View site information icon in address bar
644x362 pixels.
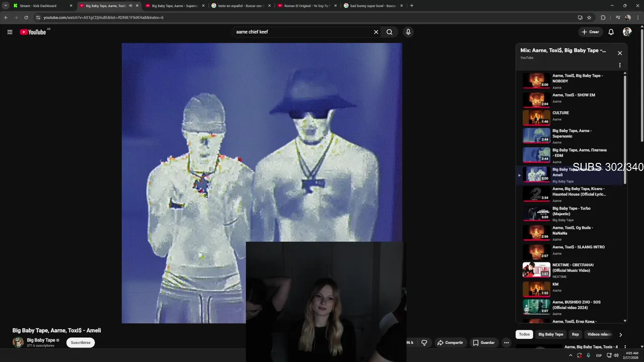[x=38, y=18]
